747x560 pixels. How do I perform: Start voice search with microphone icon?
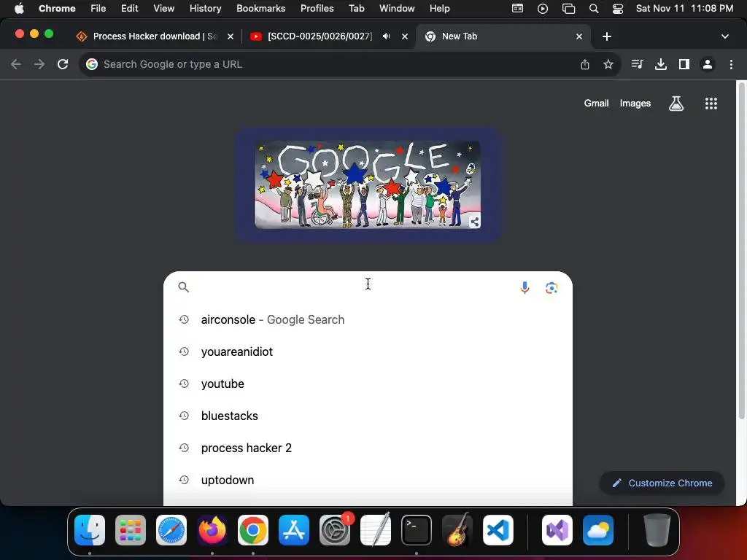pos(525,287)
